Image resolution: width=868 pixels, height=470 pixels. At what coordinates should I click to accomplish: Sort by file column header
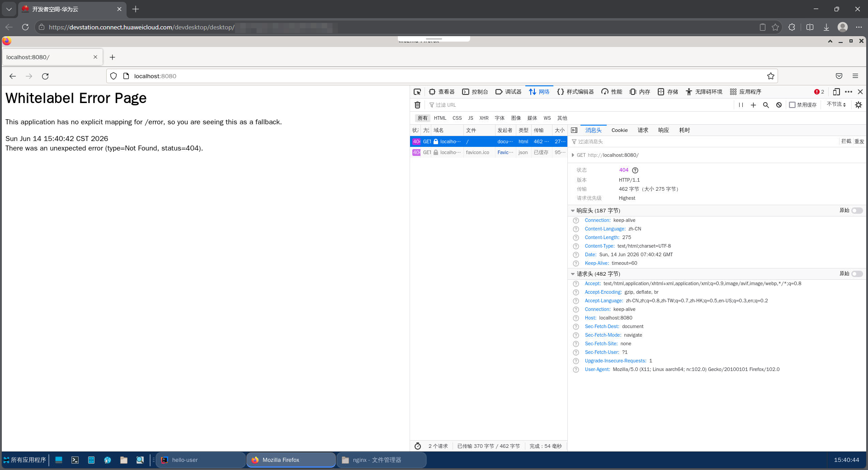(479, 130)
